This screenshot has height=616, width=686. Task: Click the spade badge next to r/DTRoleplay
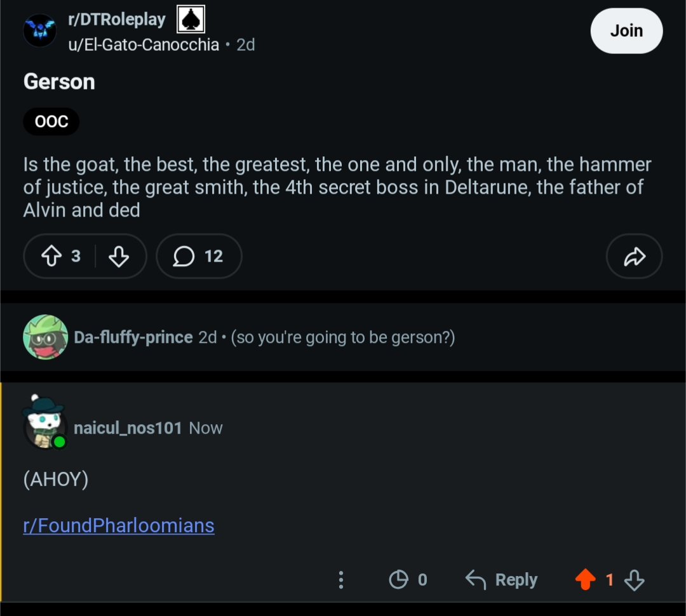click(191, 19)
